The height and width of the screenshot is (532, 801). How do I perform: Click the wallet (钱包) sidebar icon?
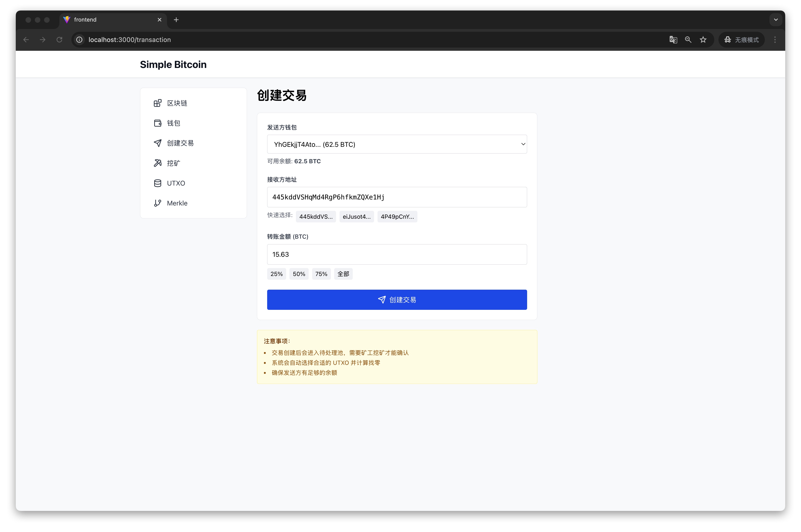[157, 123]
